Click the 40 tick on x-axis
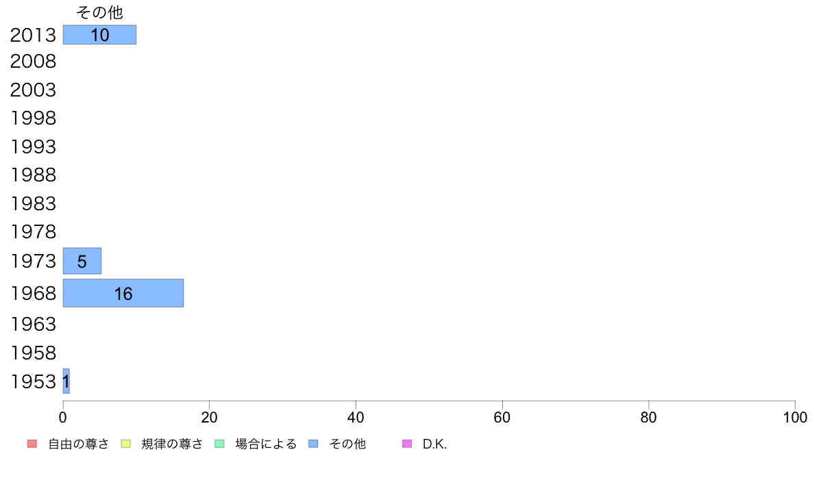This screenshot has width=814, height=504. tap(356, 417)
